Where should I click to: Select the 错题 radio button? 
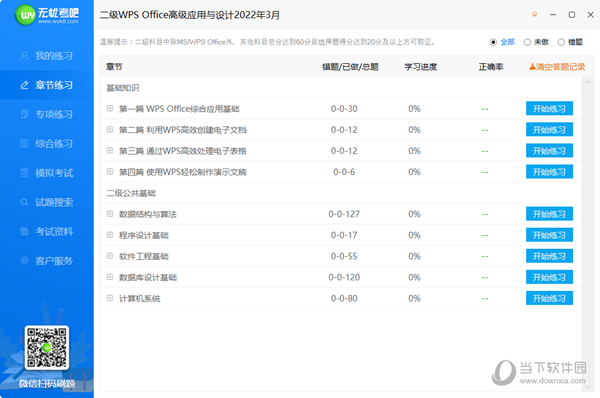[x=561, y=42]
